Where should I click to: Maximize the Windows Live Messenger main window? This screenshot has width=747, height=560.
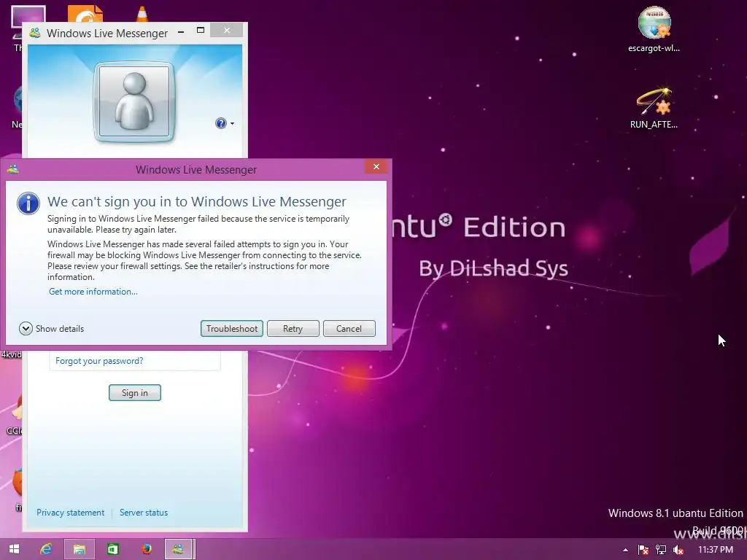(x=201, y=31)
